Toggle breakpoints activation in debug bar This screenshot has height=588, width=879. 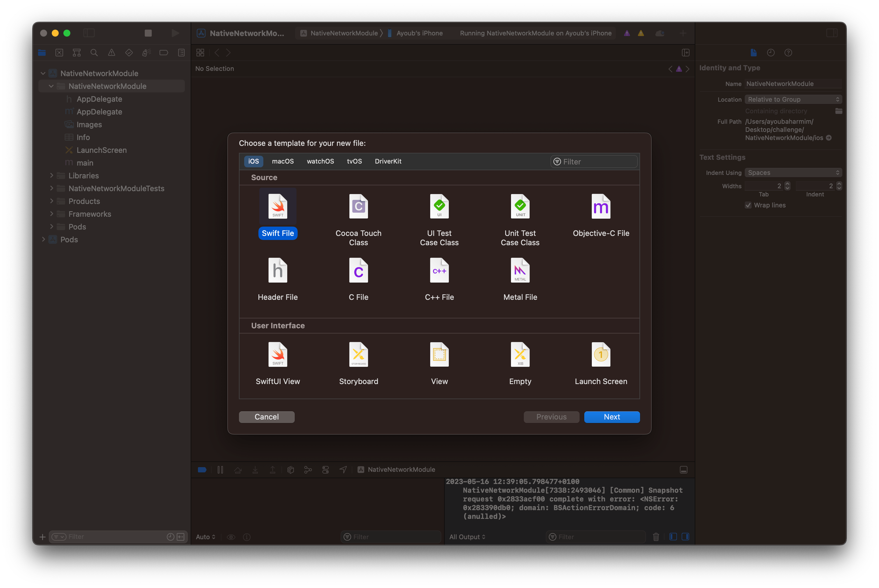(202, 469)
